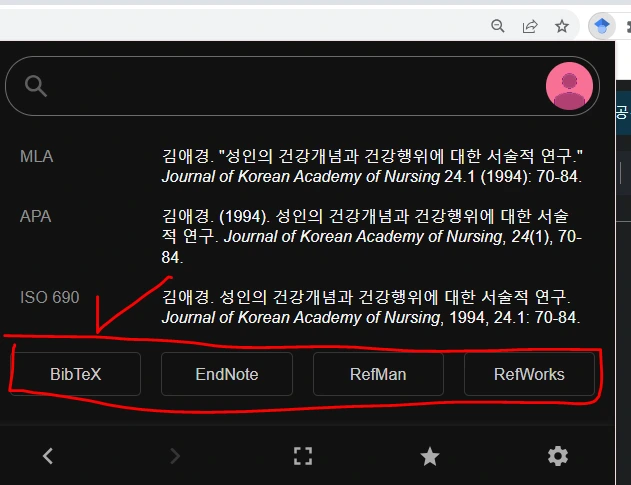
Task: Click the search magnifier icon in search box
Action: click(36, 86)
